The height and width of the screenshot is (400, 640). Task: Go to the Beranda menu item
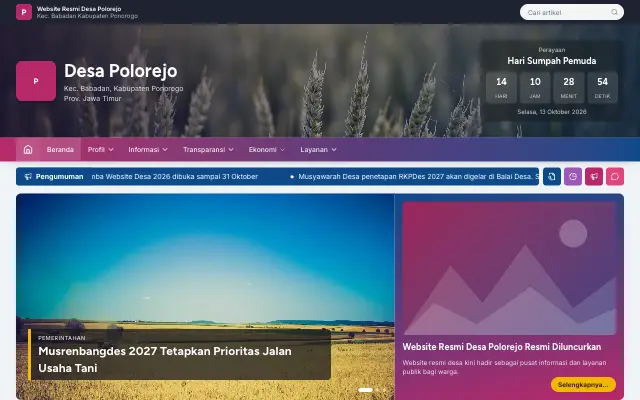pyautogui.click(x=60, y=149)
